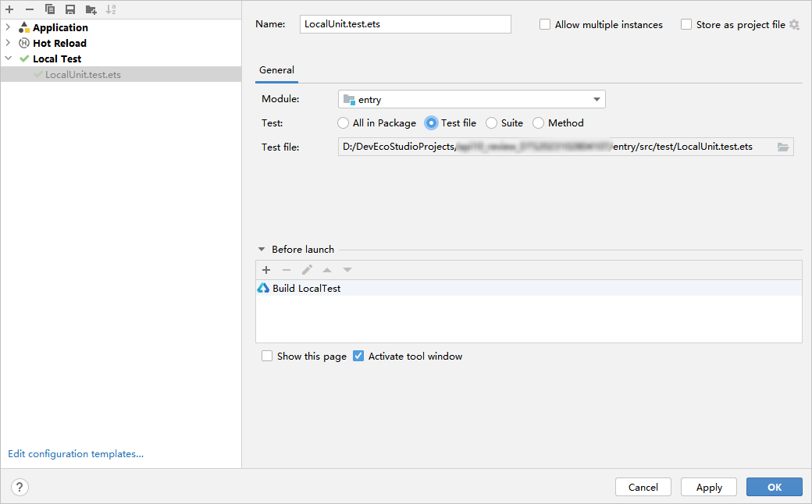
Task: Click the help question mark icon
Action: [20, 487]
